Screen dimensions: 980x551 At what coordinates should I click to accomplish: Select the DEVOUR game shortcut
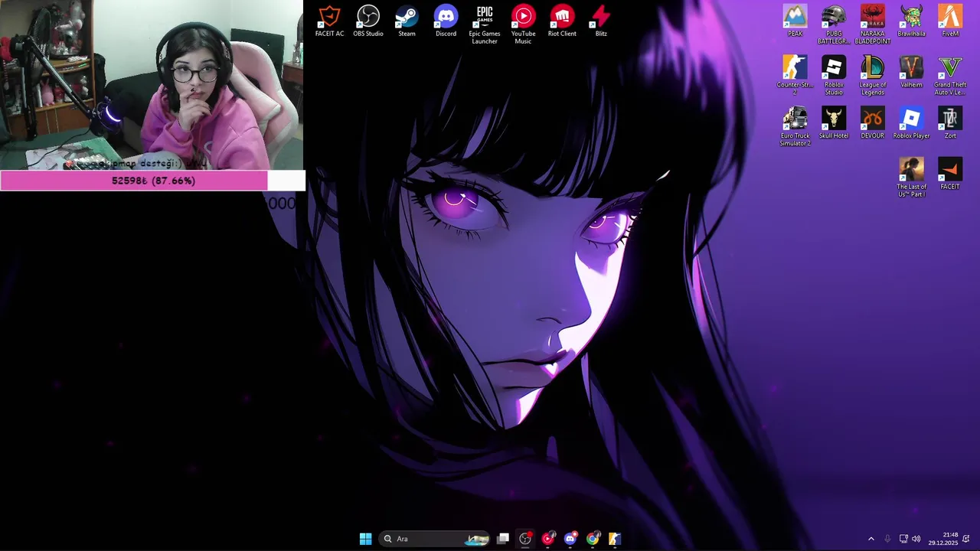[872, 123]
